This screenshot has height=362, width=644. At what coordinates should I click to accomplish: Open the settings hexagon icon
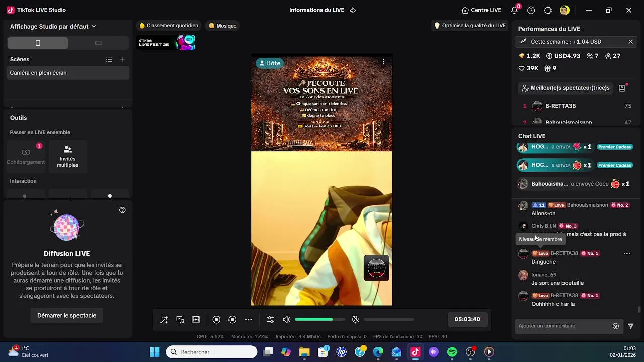[x=548, y=10]
